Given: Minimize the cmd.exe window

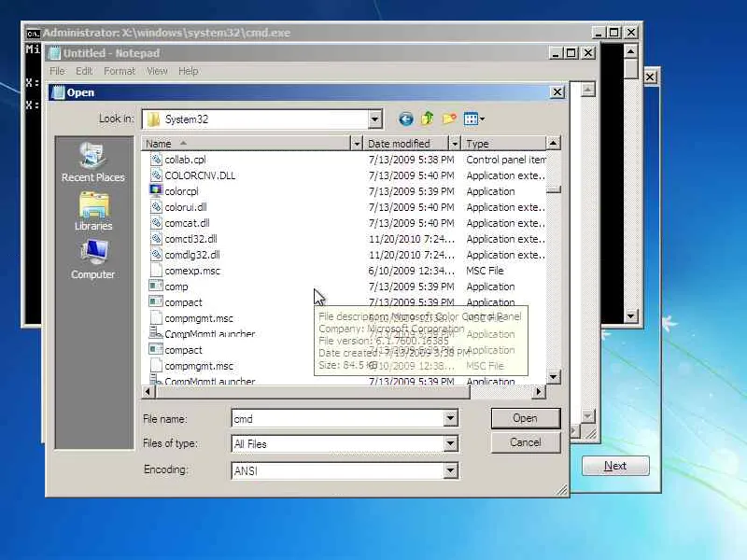Looking at the screenshot, I should click(599, 33).
